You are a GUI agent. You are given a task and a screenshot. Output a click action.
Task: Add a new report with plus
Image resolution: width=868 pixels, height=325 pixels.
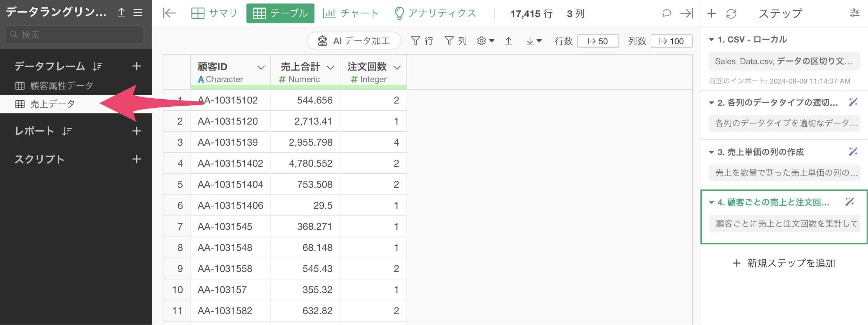click(x=137, y=131)
